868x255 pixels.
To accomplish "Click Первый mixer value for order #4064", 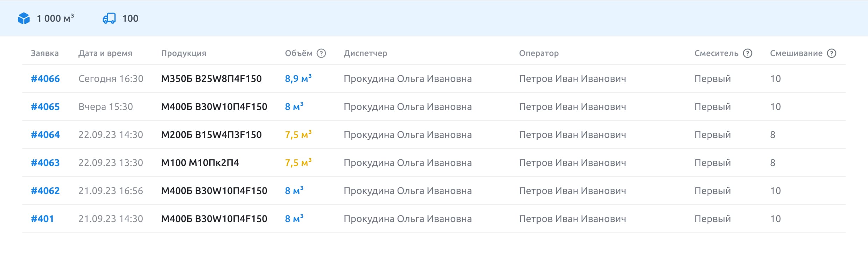I will tap(713, 134).
